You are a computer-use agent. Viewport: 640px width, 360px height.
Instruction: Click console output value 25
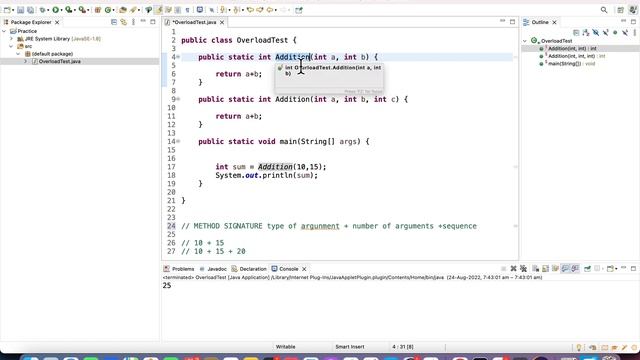[167, 285]
